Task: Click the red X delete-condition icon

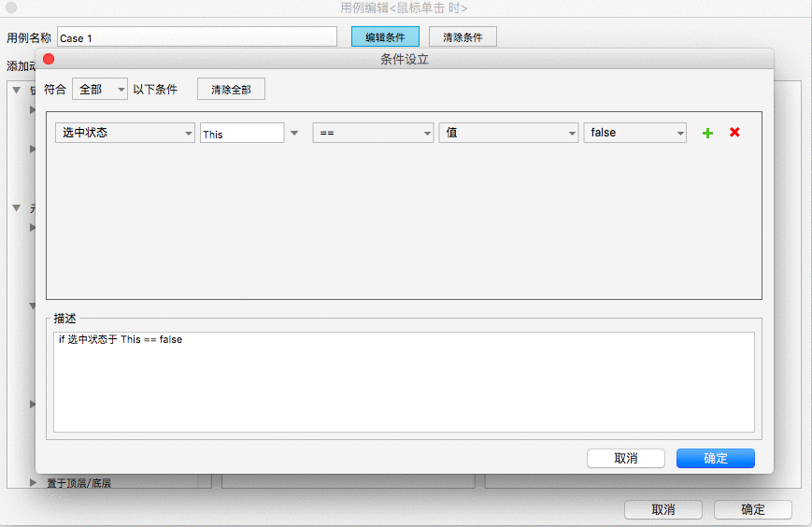Action: 734,133
